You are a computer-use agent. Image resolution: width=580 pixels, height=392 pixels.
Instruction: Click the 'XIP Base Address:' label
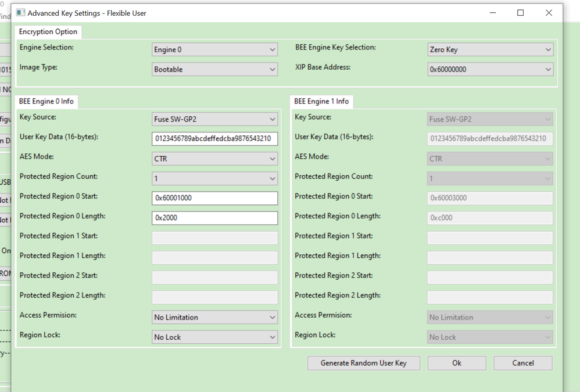[323, 67]
